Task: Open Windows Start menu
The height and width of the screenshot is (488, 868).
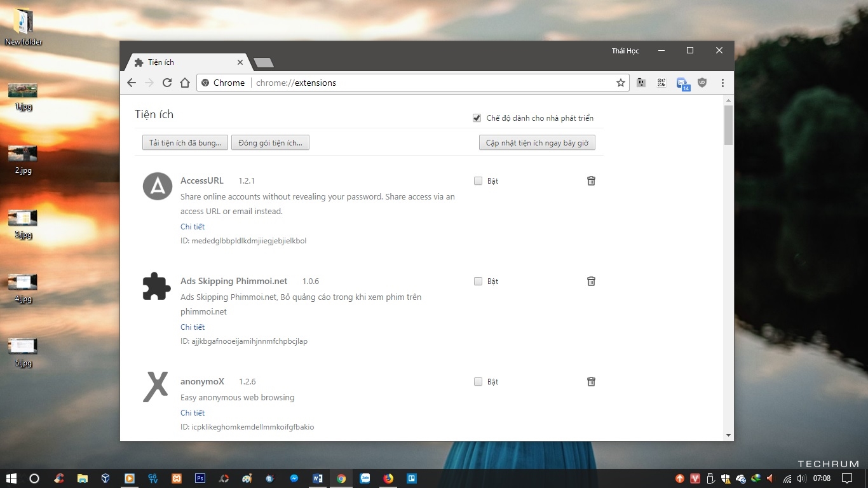Action: tap(11, 478)
